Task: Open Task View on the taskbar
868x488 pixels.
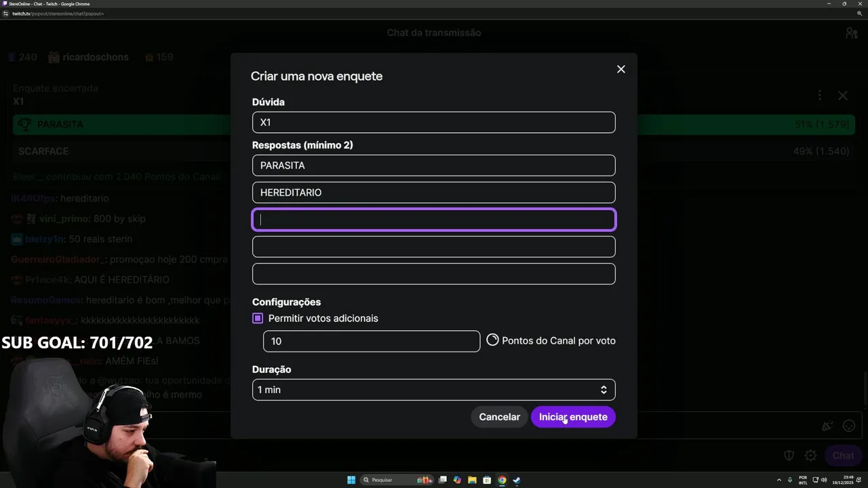Action: pos(443,480)
